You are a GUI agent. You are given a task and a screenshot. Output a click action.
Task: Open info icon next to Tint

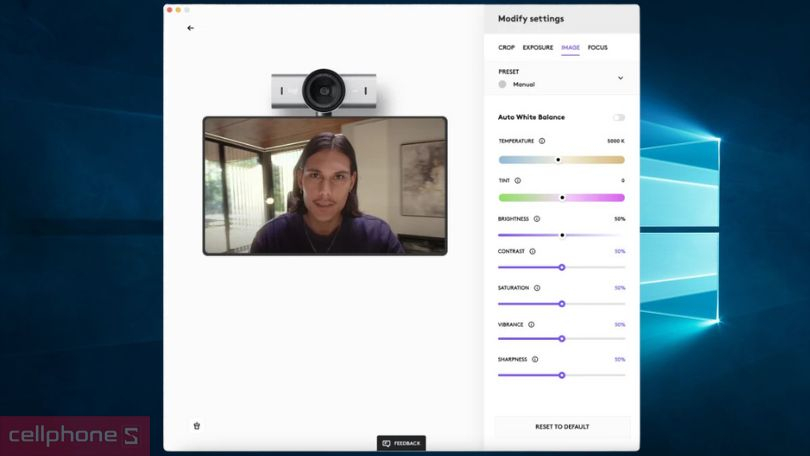(518, 181)
